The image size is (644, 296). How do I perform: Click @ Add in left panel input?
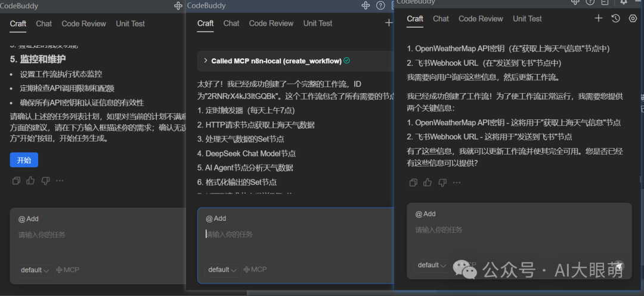[29, 219]
